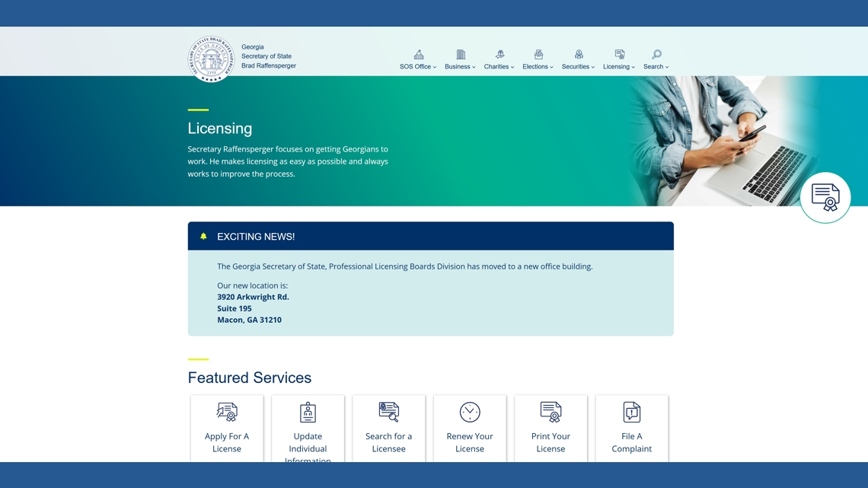Click the Renew Your License clock icon
868x488 pixels.
point(470,412)
